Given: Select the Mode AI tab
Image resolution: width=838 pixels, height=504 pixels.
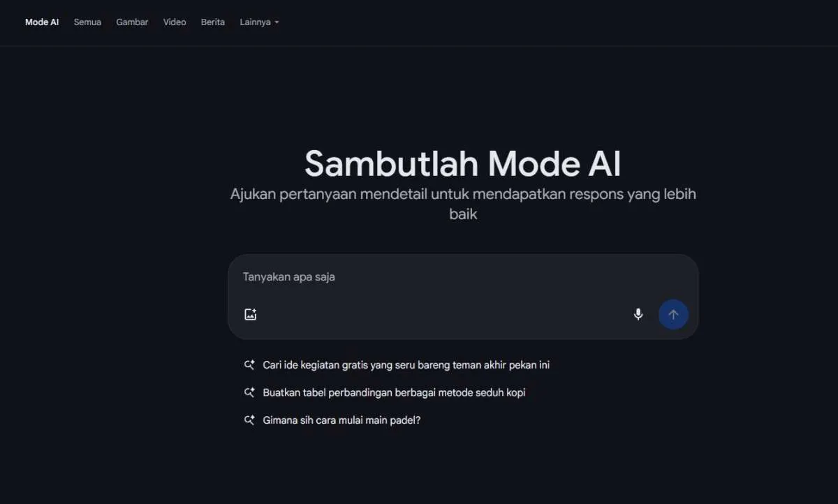Looking at the screenshot, I should click(41, 22).
